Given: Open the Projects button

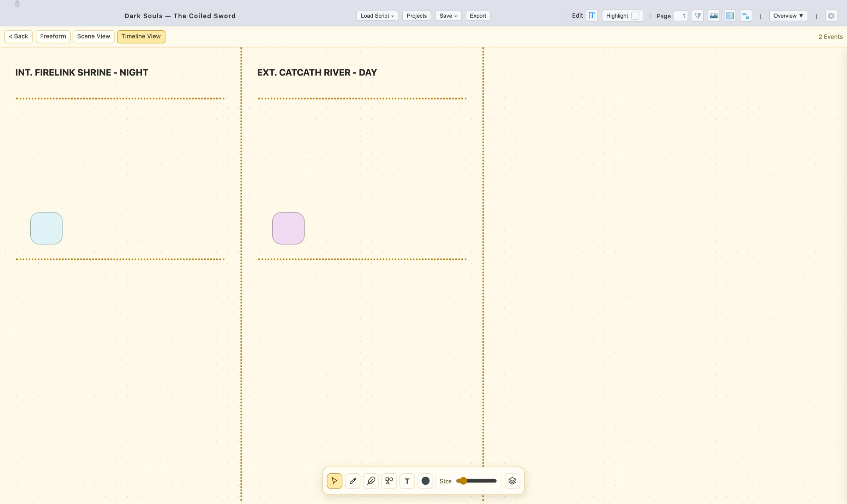Looking at the screenshot, I should point(416,16).
